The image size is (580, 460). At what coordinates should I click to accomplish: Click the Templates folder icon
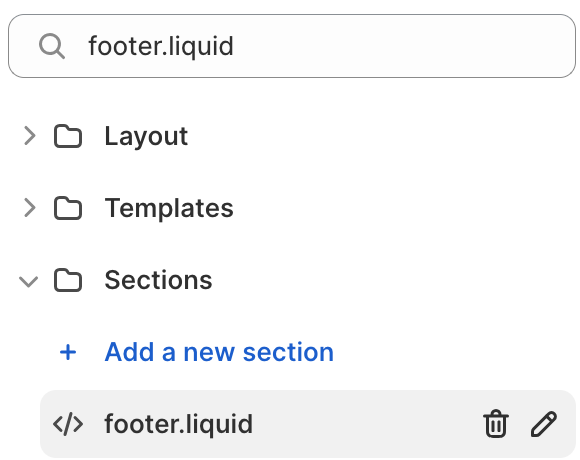click(68, 208)
